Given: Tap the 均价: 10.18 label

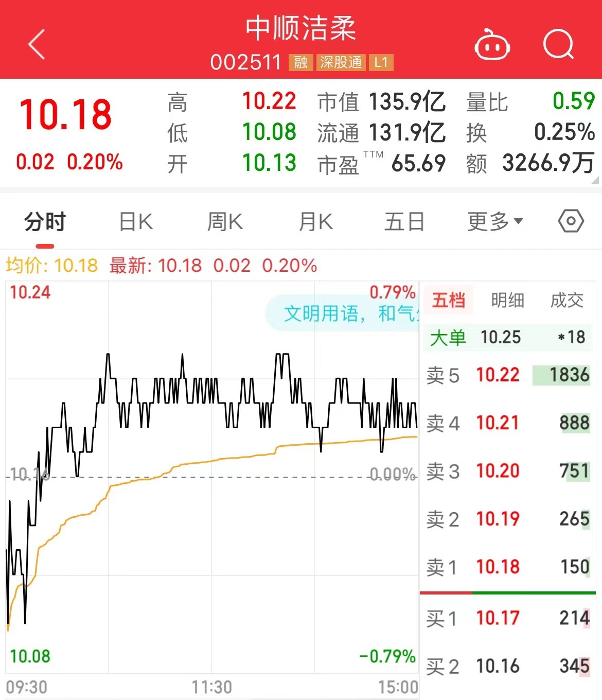Looking at the screenshot, I should 51,266.
